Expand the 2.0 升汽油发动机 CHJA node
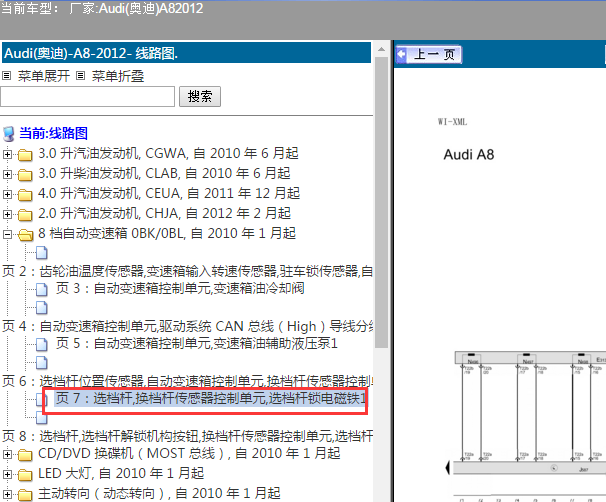 (x=7, y=214)
